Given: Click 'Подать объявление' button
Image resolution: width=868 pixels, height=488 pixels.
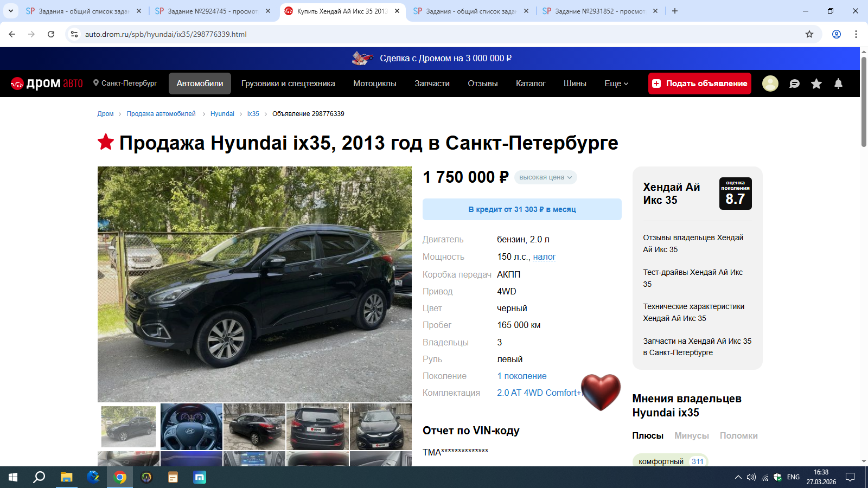Looking at the screenshot, I should pos(700,84).
